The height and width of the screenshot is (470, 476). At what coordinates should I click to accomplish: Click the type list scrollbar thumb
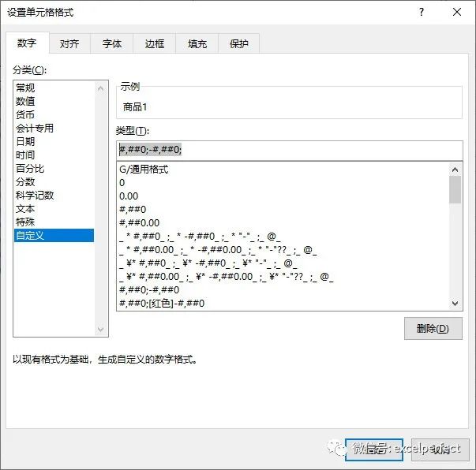(455, 189)
